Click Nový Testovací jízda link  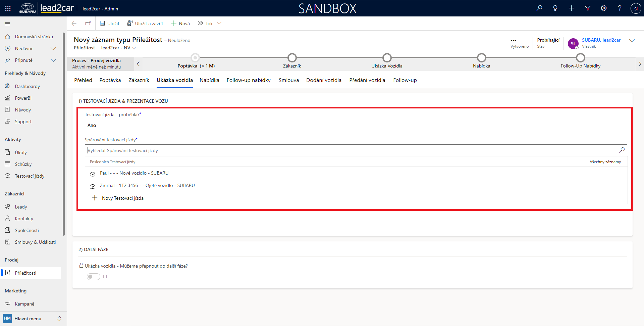coord(122,198)
